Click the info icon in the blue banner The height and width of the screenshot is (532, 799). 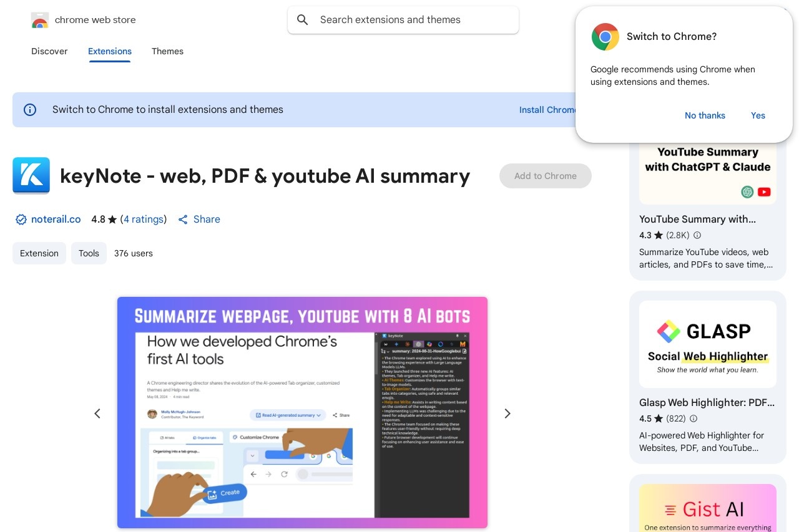click(x=30, y=110)
